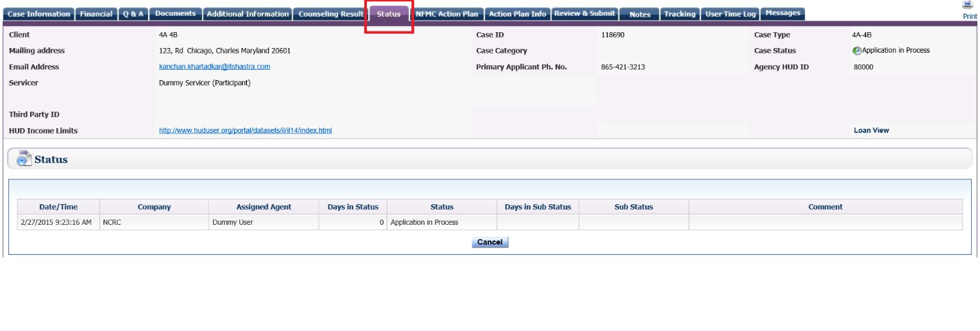The width and height of the screenshot is (980, 331).
Task: Click the Cancel button
Action: (490, 242)
